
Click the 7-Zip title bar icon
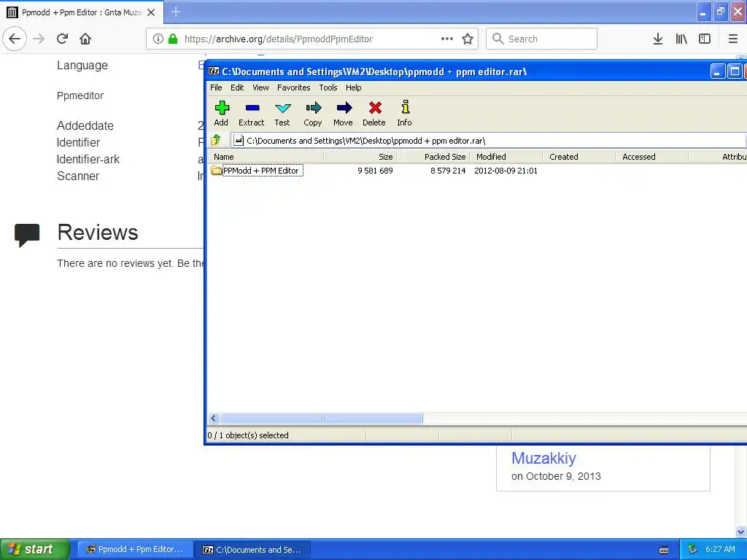click(214, 71)
